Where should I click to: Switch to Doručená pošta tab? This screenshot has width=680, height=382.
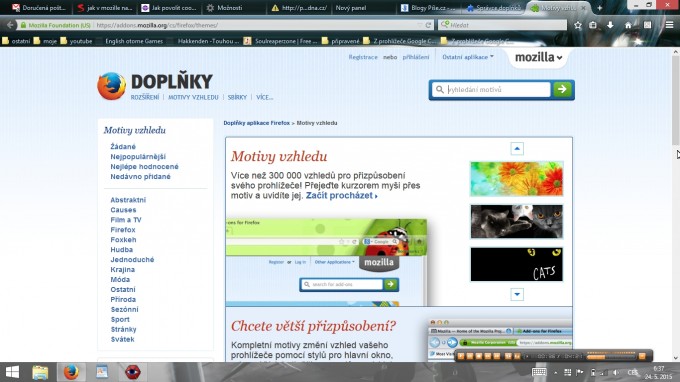tap(39, 8)
